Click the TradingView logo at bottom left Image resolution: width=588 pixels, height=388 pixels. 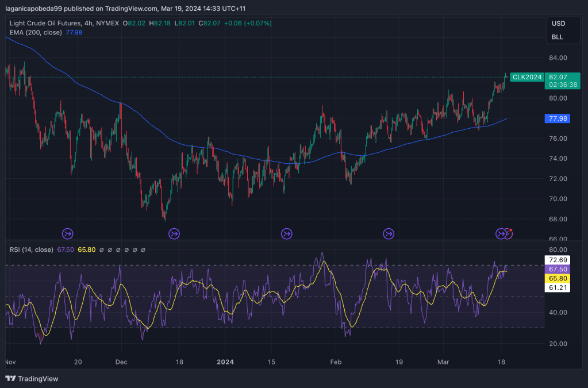tap(32, 379)
